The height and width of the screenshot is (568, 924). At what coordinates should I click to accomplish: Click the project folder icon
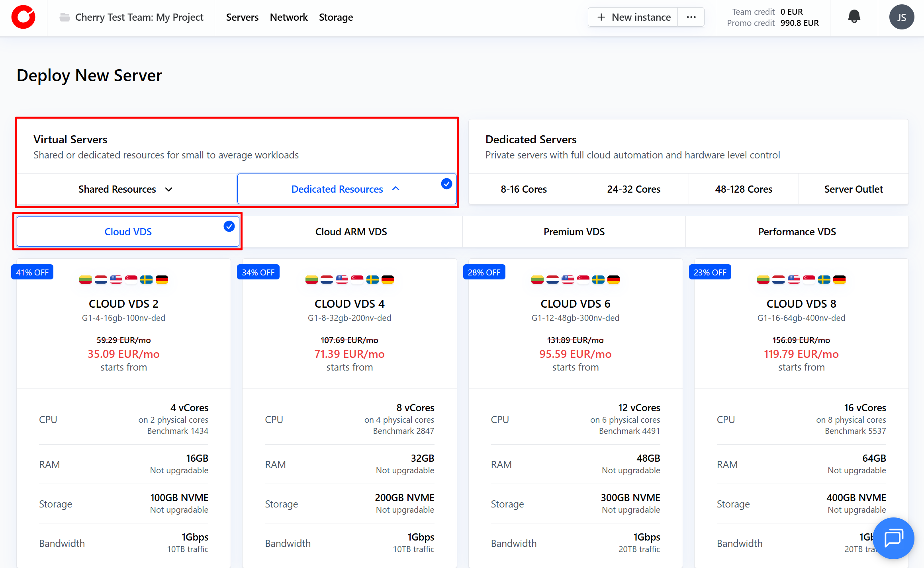(x=65, y=17)
